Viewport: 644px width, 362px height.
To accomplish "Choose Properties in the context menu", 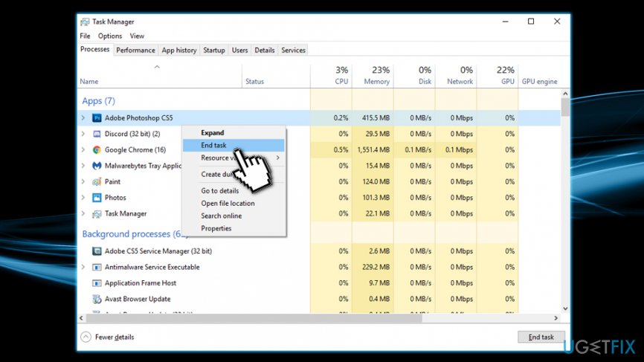I will pos(234,229).
